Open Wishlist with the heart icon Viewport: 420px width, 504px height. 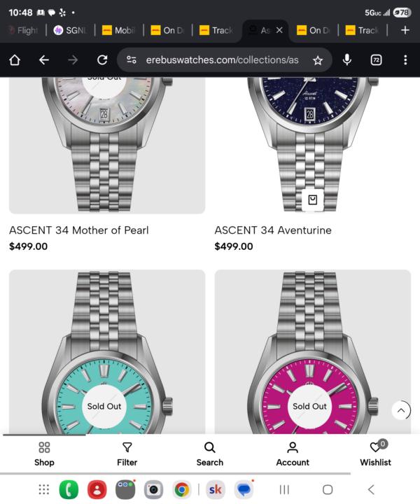[x=375, y=454]
